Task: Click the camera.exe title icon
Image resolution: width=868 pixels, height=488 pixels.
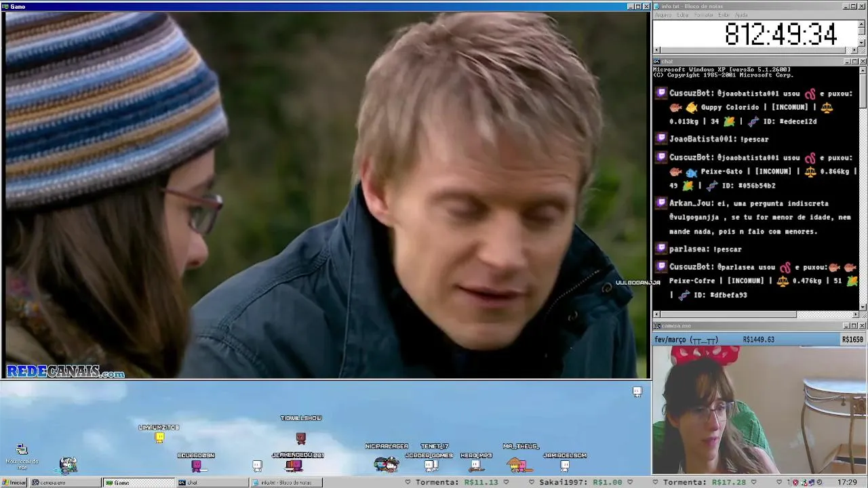Action: point(657,326)
